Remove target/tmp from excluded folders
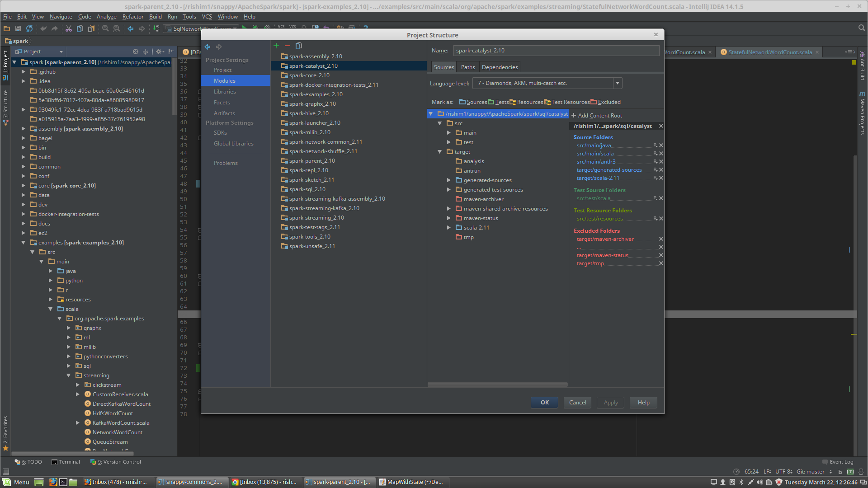 coord(661,263)
